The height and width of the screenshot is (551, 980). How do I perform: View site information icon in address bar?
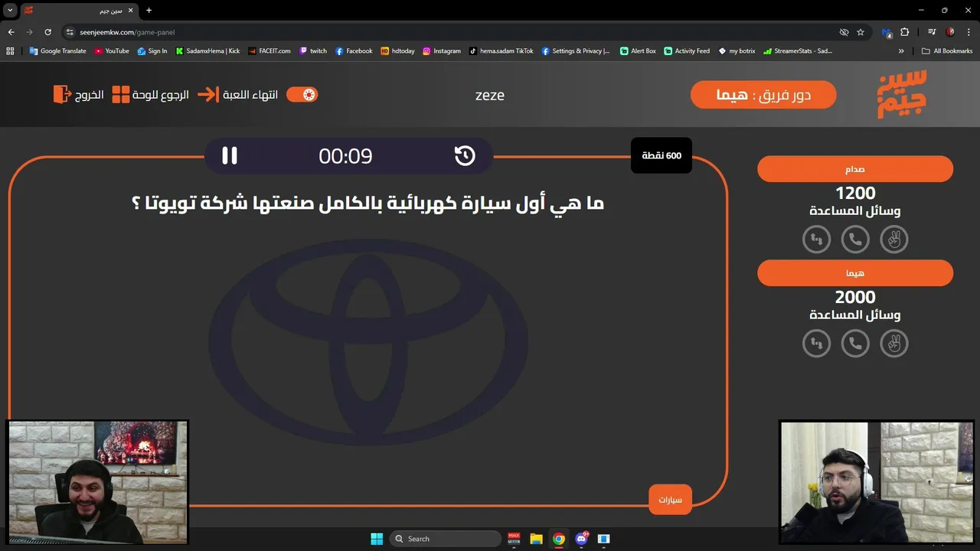(x=70, y=32)
